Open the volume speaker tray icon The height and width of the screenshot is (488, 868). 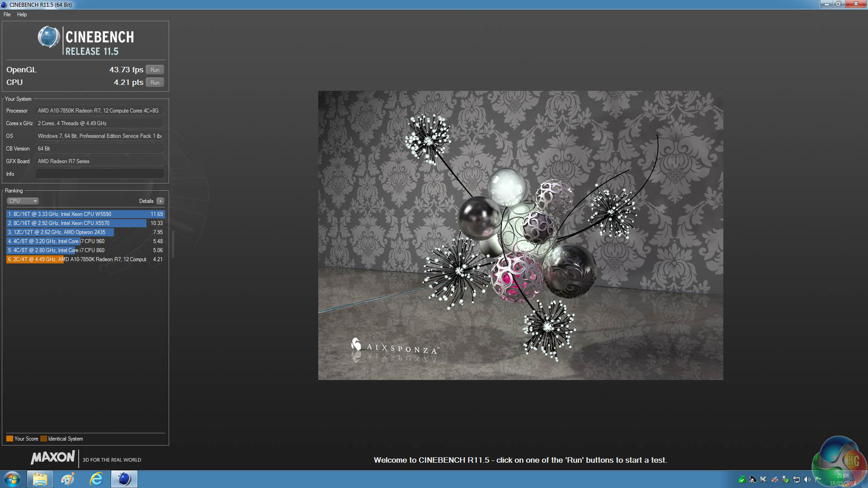coord(807,479)
